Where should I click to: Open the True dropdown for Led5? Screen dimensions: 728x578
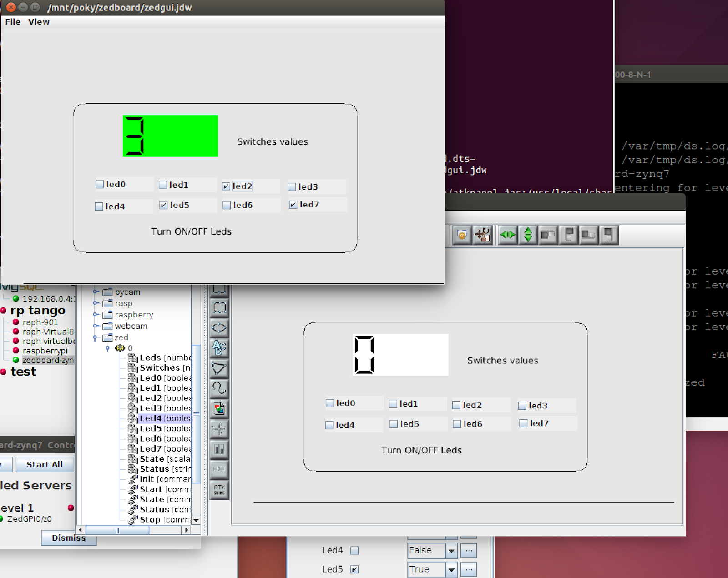[x=451, y=569]
